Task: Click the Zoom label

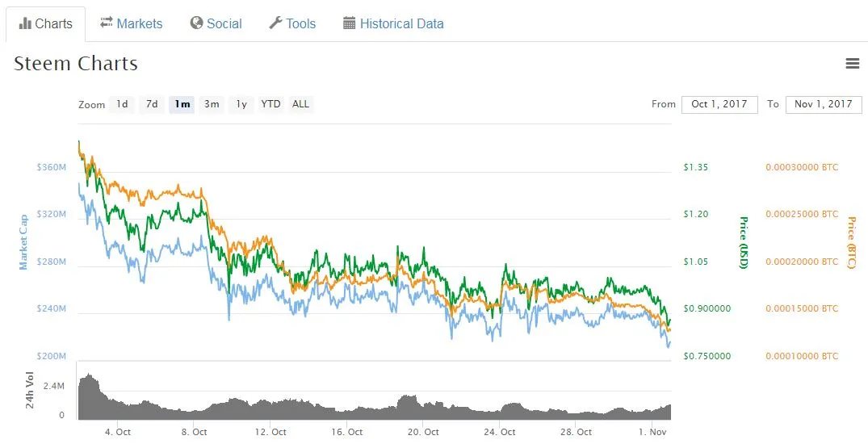Action: coord(91,105)
